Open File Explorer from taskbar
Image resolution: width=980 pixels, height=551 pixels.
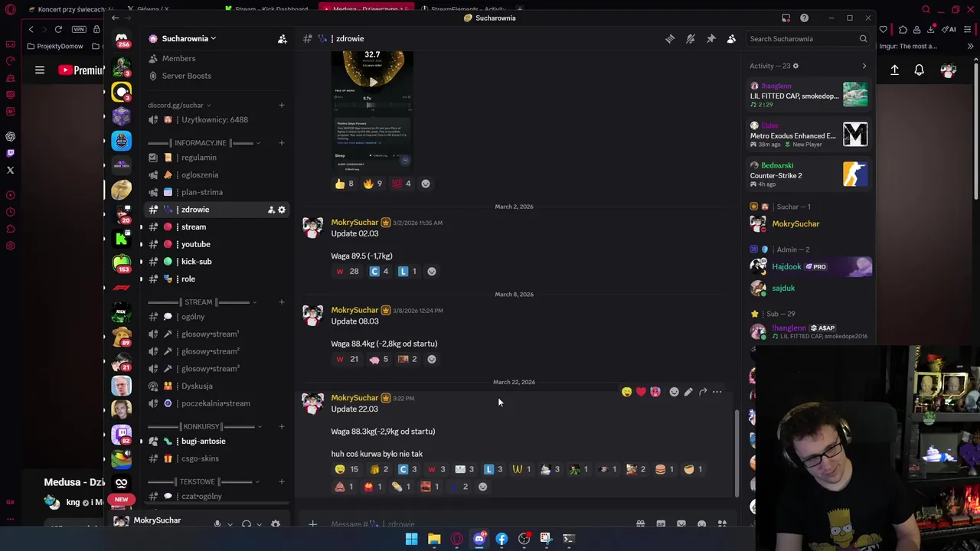tap(434, 539)
